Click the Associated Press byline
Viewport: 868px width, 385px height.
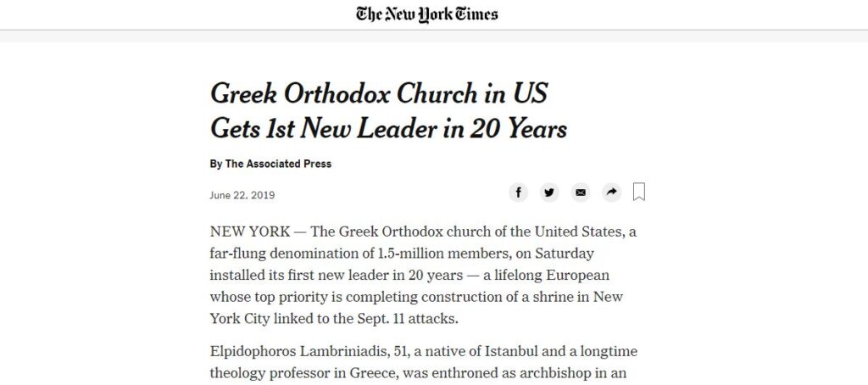(278, 164)
